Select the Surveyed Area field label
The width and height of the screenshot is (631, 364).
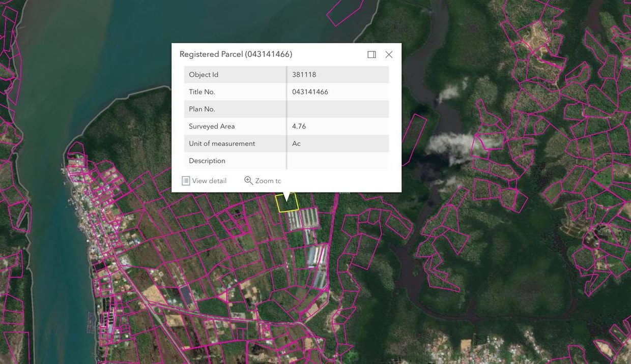212,127
